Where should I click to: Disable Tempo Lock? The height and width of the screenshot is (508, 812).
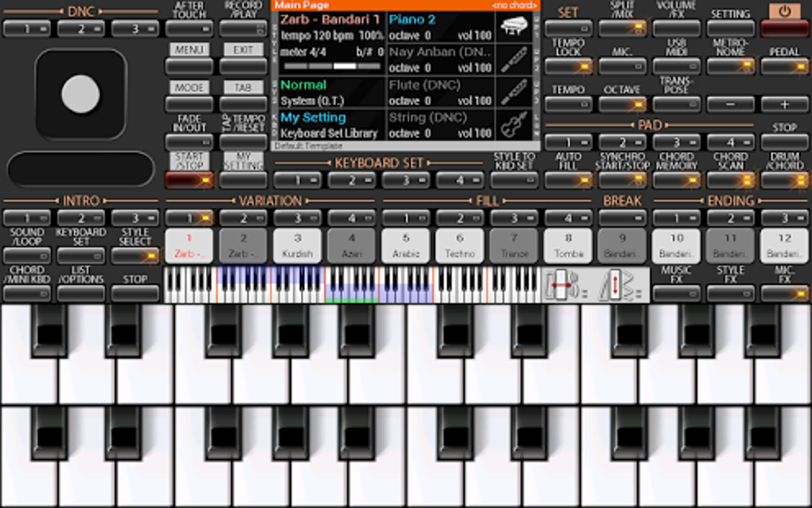(568, 68)
